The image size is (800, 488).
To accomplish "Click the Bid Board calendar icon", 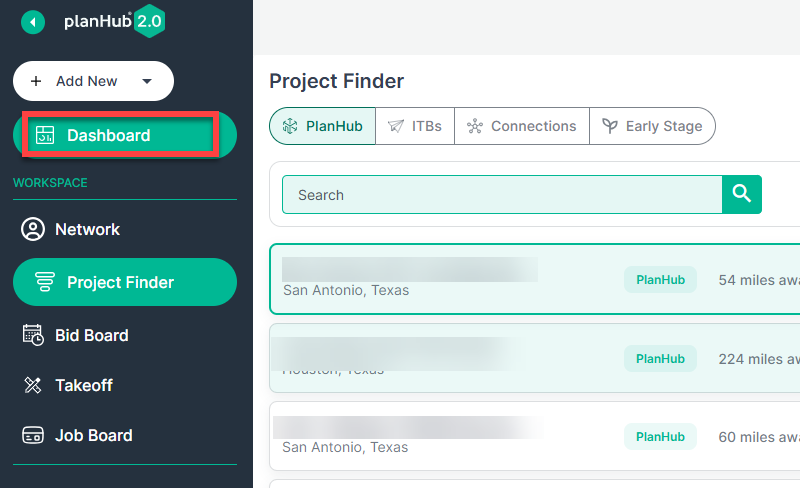I will 33,335.
